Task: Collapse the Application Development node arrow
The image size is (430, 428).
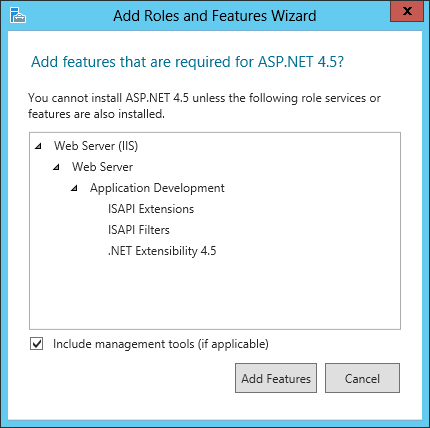Action: [x=75, y=188]
